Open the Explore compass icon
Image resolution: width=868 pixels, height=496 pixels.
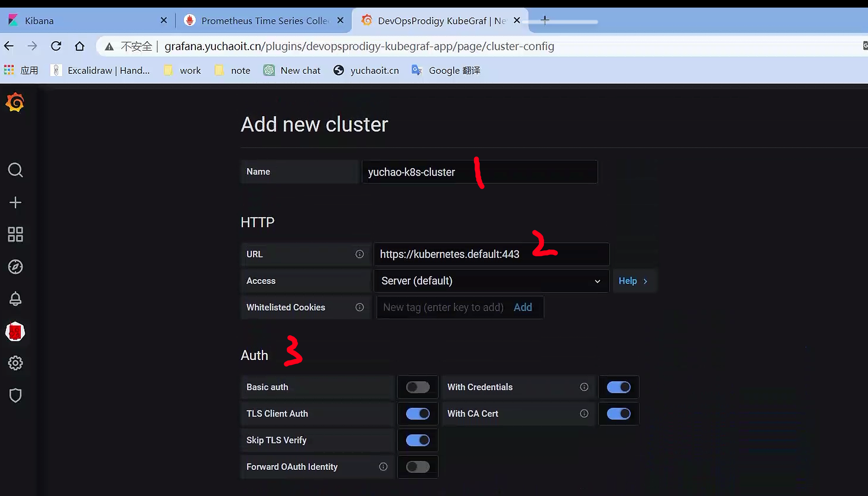(15, 267)
